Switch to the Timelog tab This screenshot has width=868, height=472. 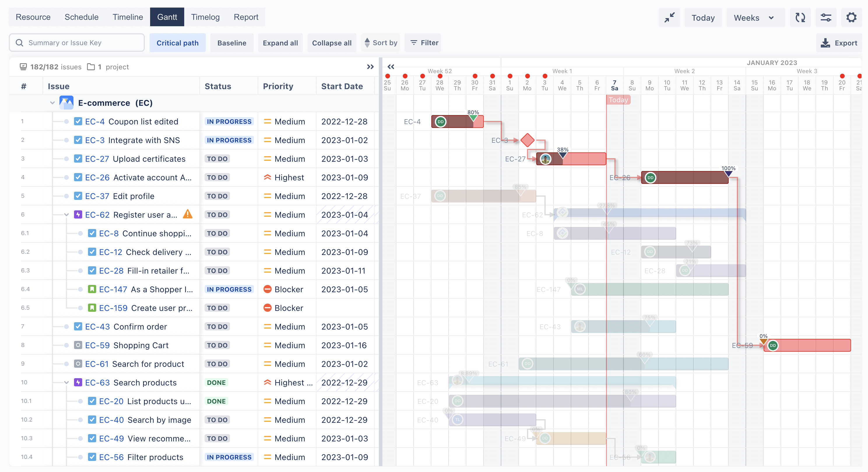point(205,17)
